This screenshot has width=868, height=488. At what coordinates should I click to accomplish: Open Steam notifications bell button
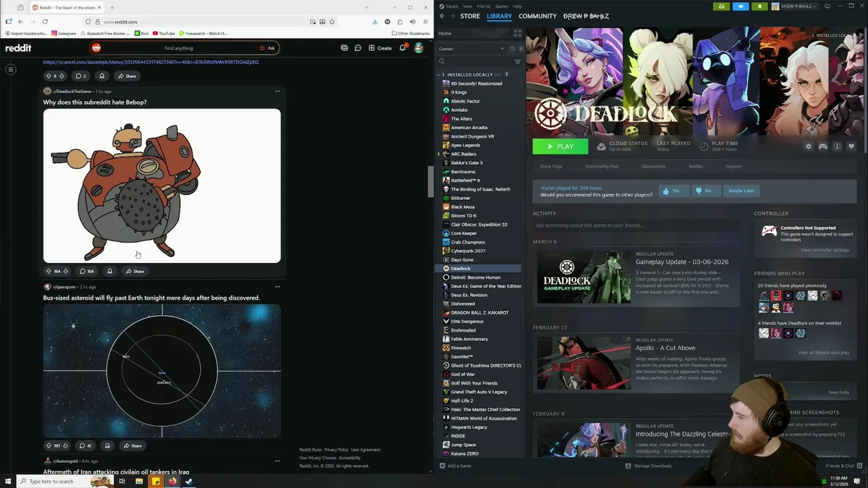pyautogui.click(x=759, y=6)
